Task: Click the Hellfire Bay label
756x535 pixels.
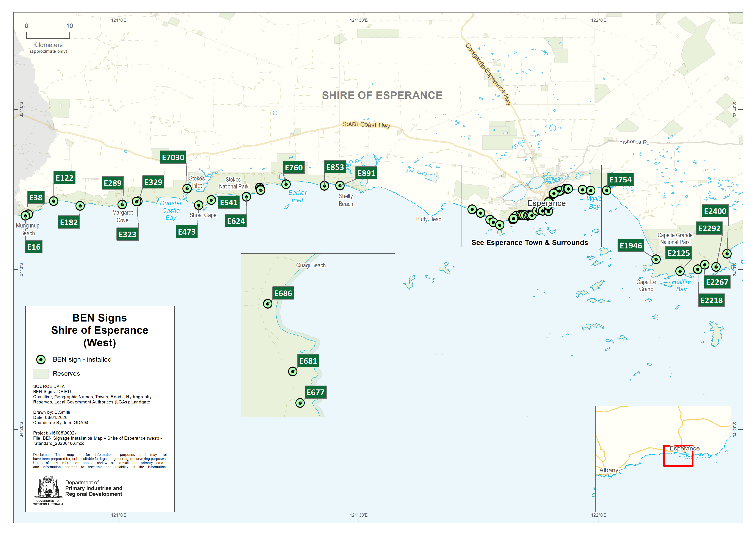Action: tap(681, 286)
